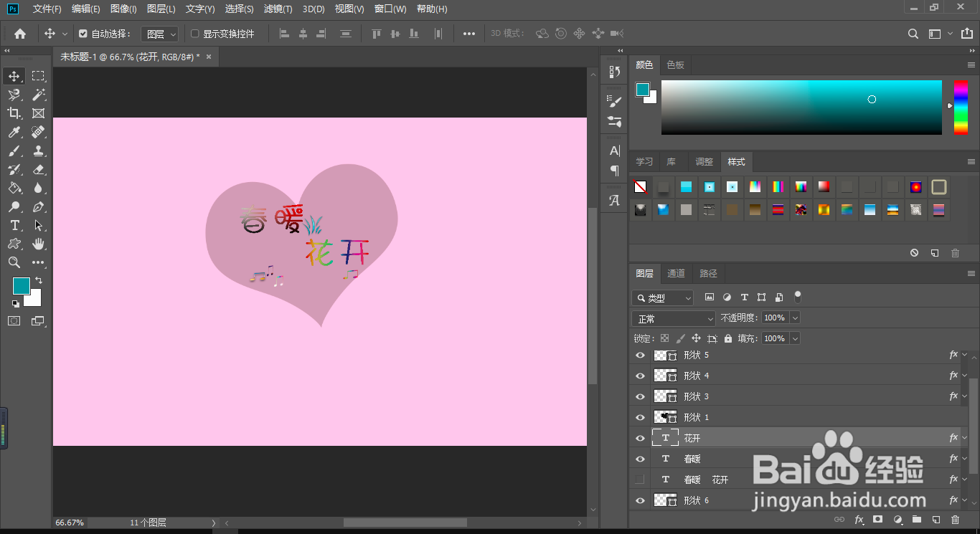Open the 图层 auto-select dropdown
980x534 pixels.
click(x=160, y=34)
